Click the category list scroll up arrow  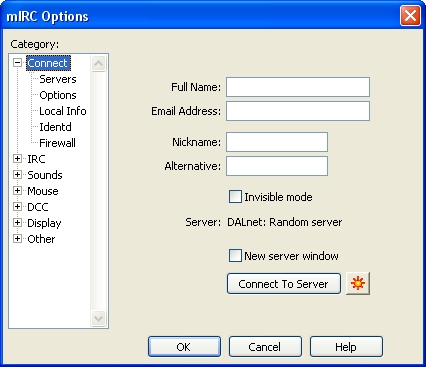coord(98,63)
